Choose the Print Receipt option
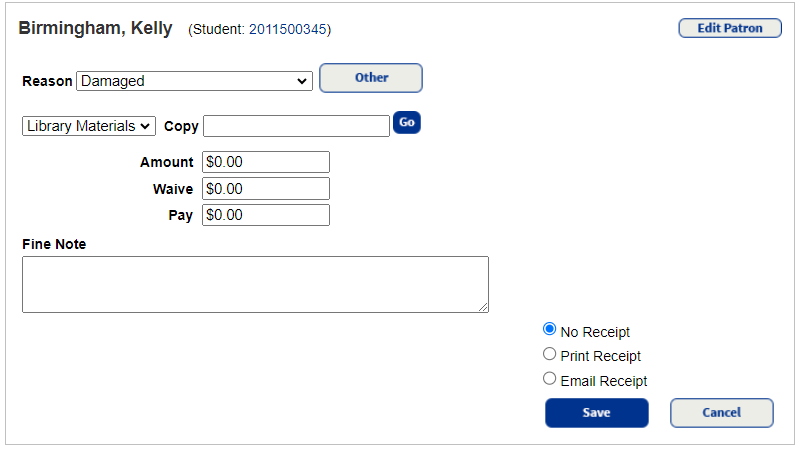Viewport: 800px width, 451px height. click(549, 354)
